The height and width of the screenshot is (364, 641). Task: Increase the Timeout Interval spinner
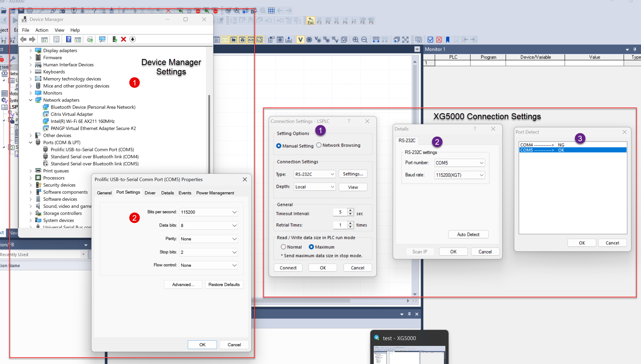[350, 210]
